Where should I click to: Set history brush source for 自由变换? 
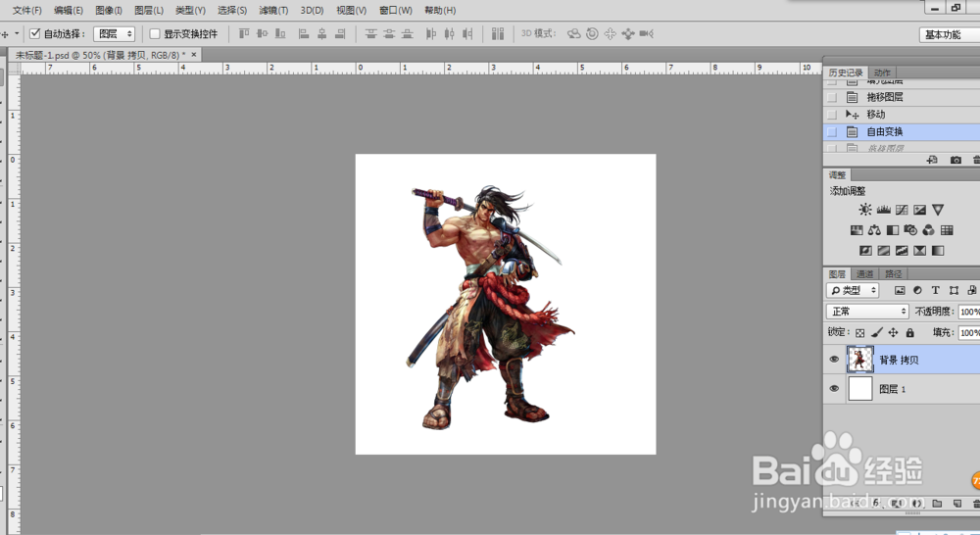pos(831,132)
